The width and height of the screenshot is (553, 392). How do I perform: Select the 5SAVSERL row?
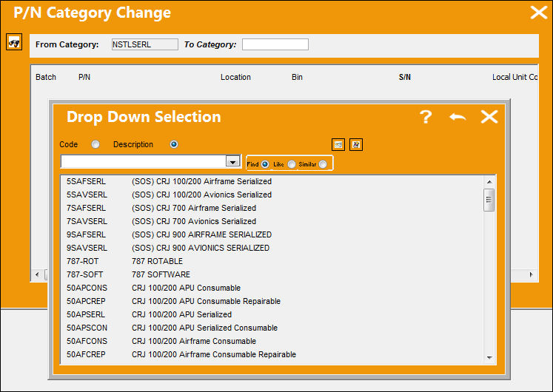click(272, 195)
